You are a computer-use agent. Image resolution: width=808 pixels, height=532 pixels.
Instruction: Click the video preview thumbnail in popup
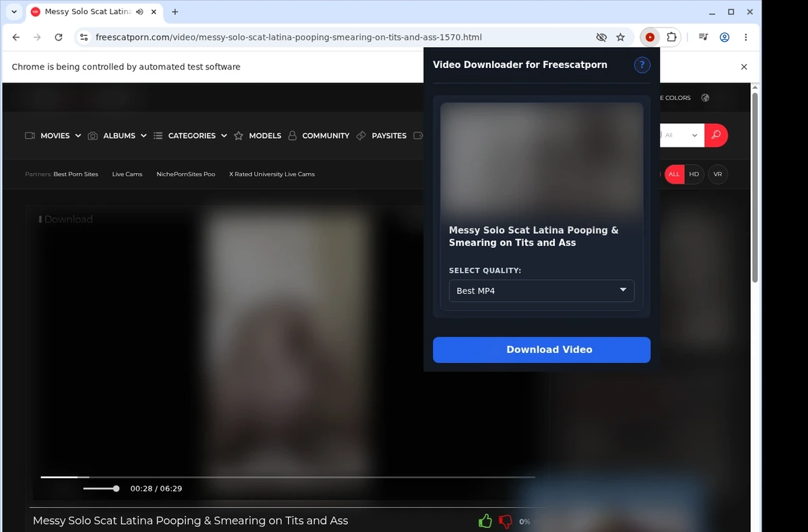(x=541, y=159)
